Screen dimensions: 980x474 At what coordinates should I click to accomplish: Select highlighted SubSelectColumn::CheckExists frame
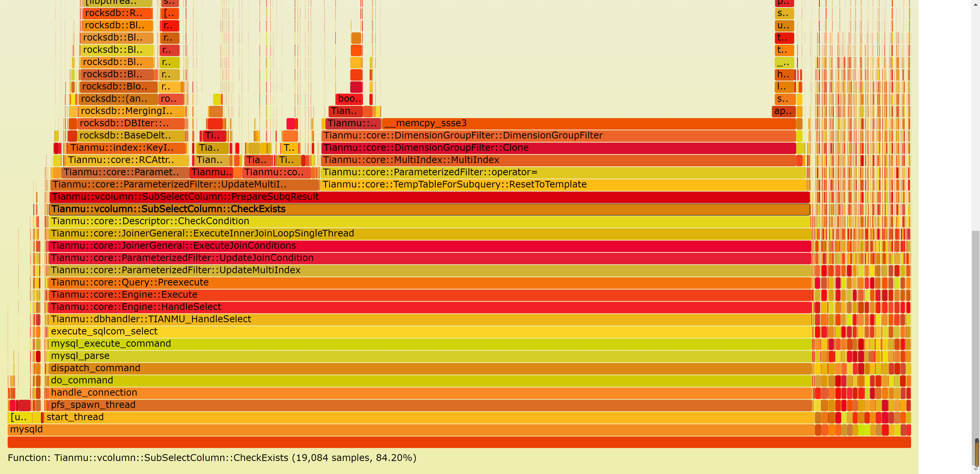click(430, 209)
